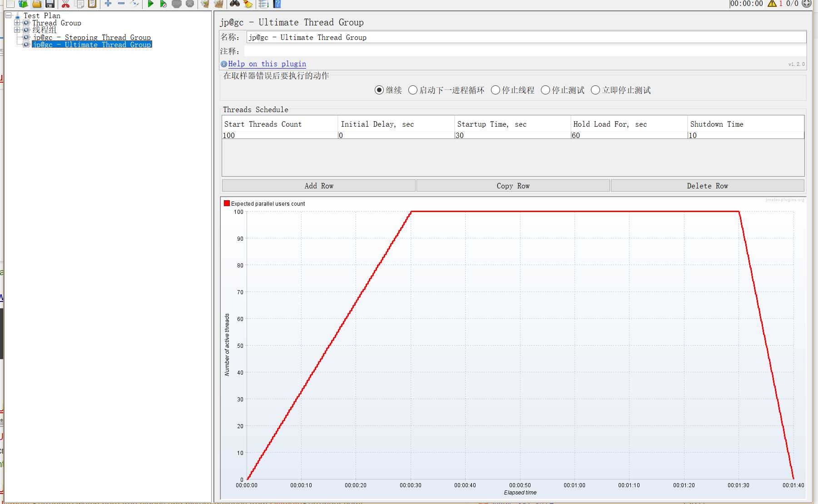Click the Clear results broom icon
Viewport: 818px width, 504px height.
[x=205, y=4]
